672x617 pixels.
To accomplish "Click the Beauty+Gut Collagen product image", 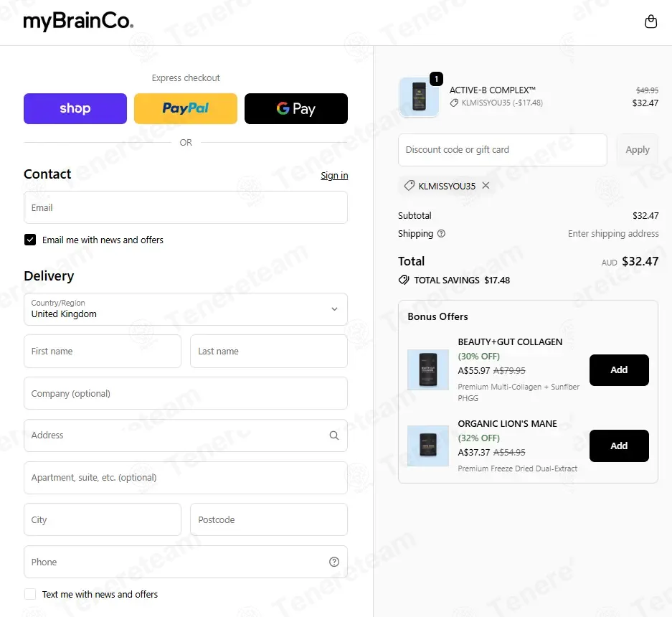I will point(427,369).
